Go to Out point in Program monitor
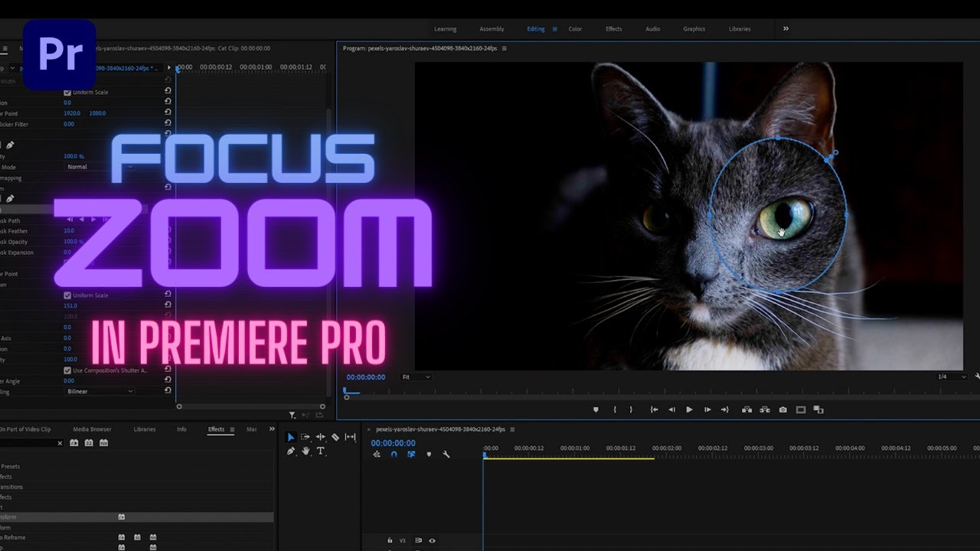 (725, 409)
